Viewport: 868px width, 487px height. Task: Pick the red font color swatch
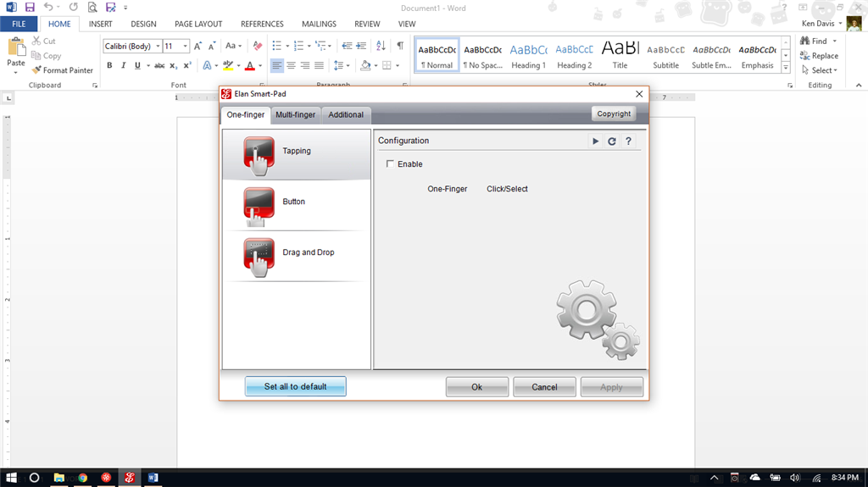pyautogui.click(x=250, y=65)
